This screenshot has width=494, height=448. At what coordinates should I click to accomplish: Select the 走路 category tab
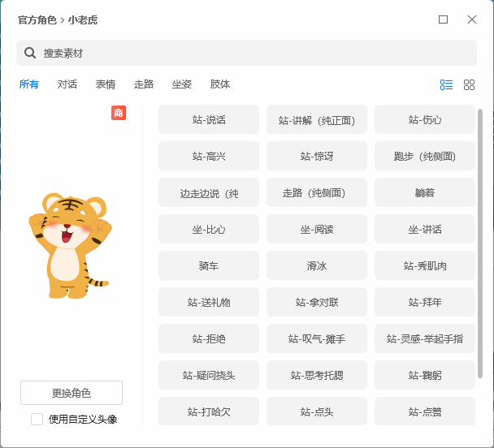(144, 84)
